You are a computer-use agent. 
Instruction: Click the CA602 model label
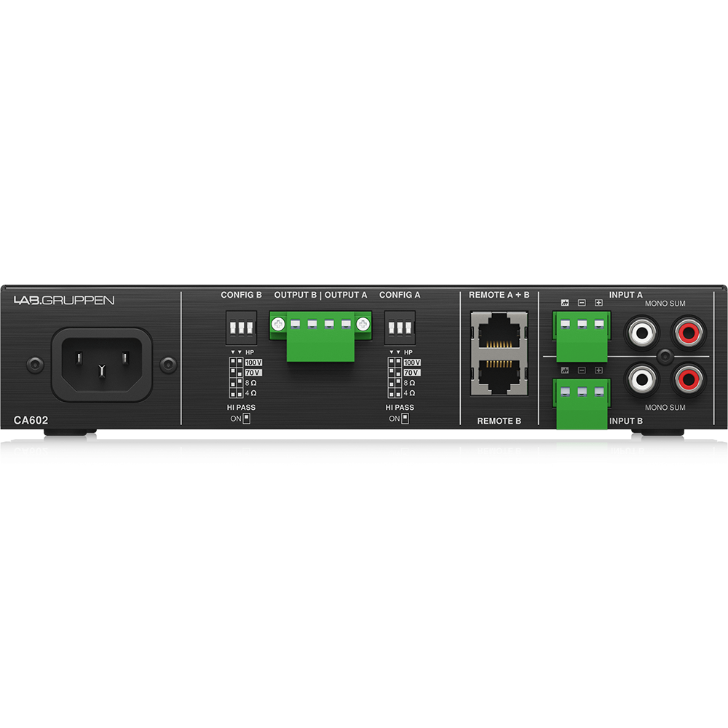tap(31, 419)
